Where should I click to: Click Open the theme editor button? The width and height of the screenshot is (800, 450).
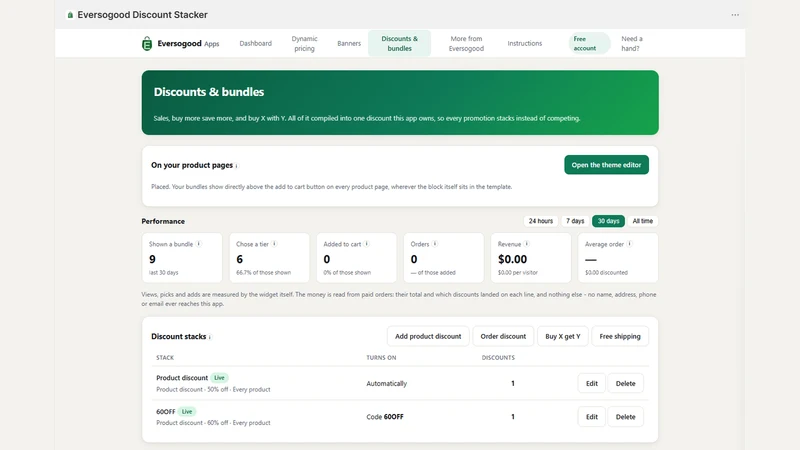606,165
